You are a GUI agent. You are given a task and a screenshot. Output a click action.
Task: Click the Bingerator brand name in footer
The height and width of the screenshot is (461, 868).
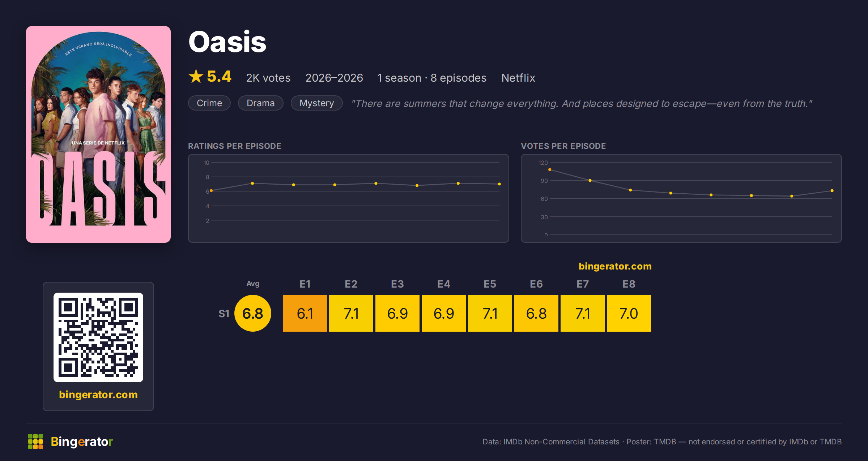82,441
